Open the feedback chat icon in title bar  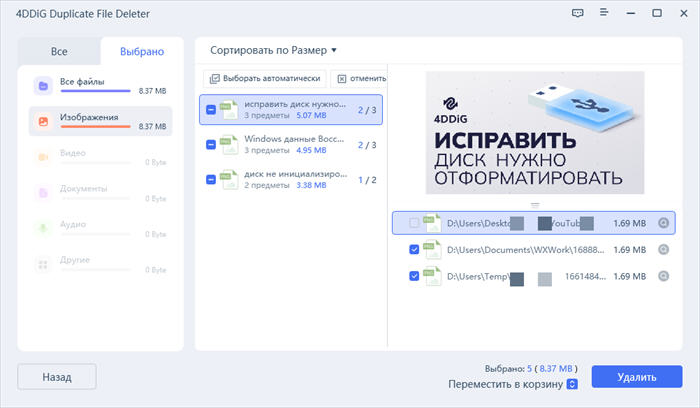point(578,13)
